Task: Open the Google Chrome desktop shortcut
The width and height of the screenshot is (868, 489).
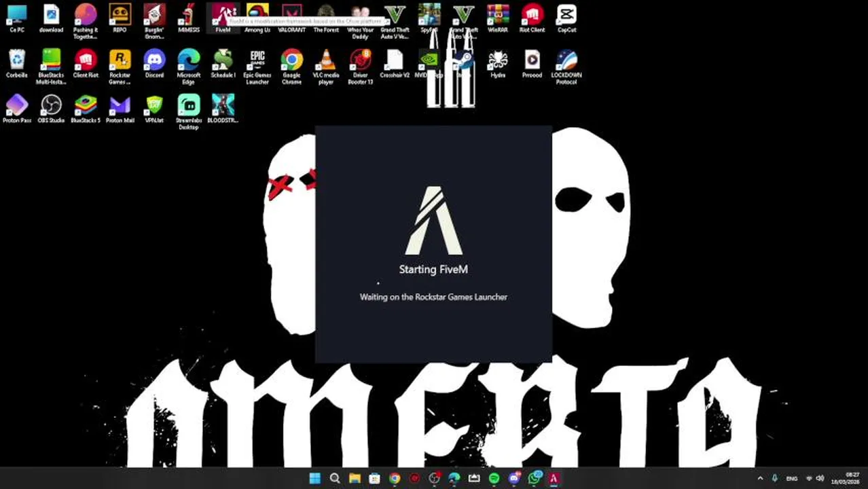Action: coord(291,67)
